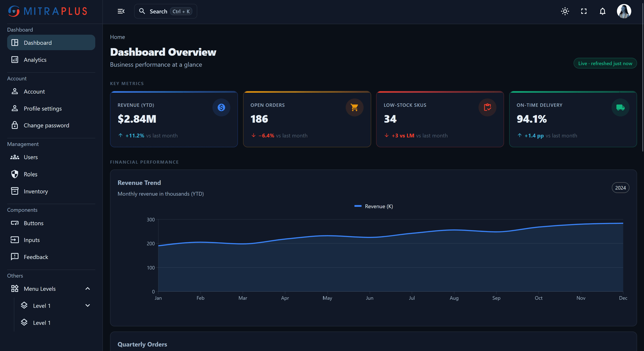644x351 pixels.
Task: Click the Dashboard layout icon in sidebar
Action: [x=15, y=43]
